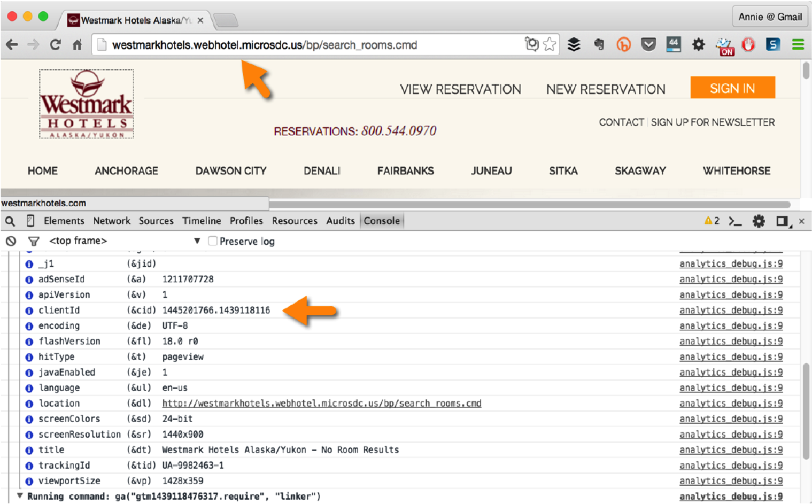Image resolution: width=812 pixels, height=504 pixels.
Task: Switch to the Network tab
Action: (x=112, y=221)
